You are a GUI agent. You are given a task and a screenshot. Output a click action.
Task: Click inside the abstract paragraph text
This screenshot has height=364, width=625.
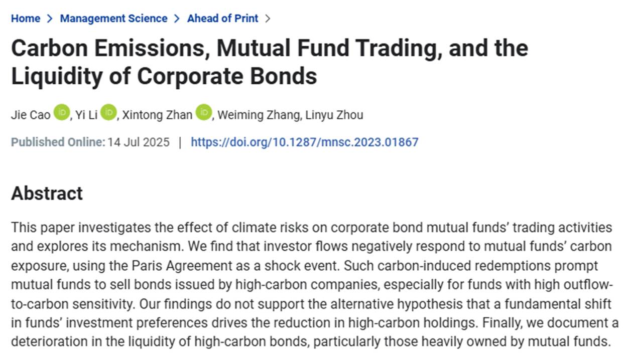311,284
